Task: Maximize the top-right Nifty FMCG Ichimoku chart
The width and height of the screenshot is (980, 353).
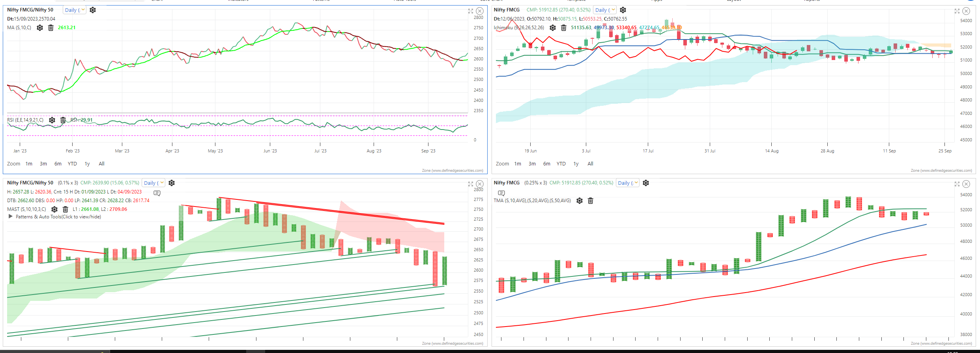Action: click(x=957, y=11)
